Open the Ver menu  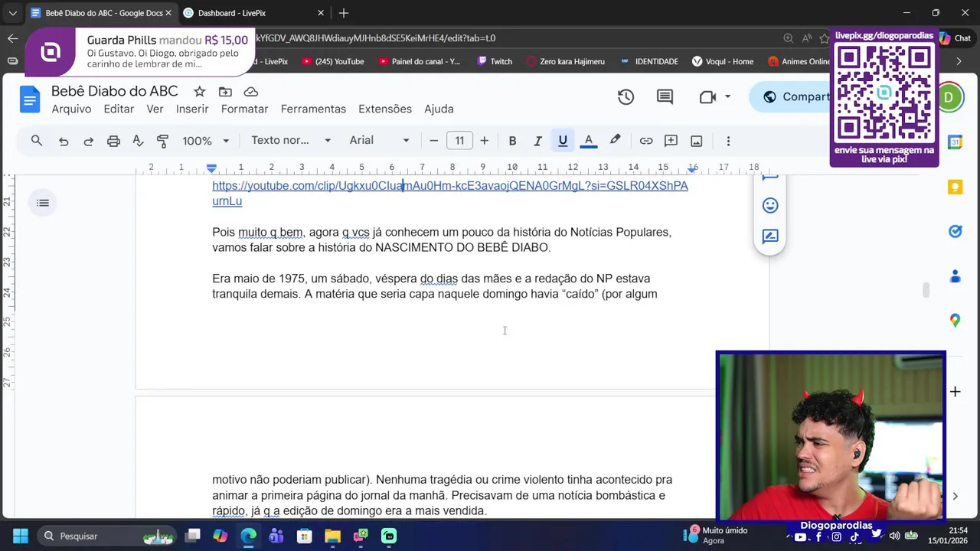click(x=155, y=109)
